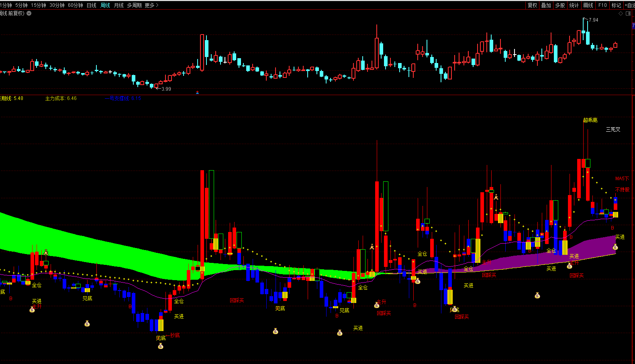The width and height of the screenshot is (635, 364).
Task: Click the small double-arrow marker on the divider
Action: tap(197, 93)
